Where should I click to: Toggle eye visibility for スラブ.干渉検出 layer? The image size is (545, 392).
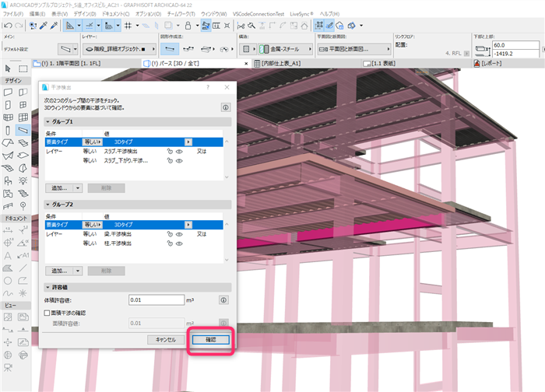[x=179, y=152]
